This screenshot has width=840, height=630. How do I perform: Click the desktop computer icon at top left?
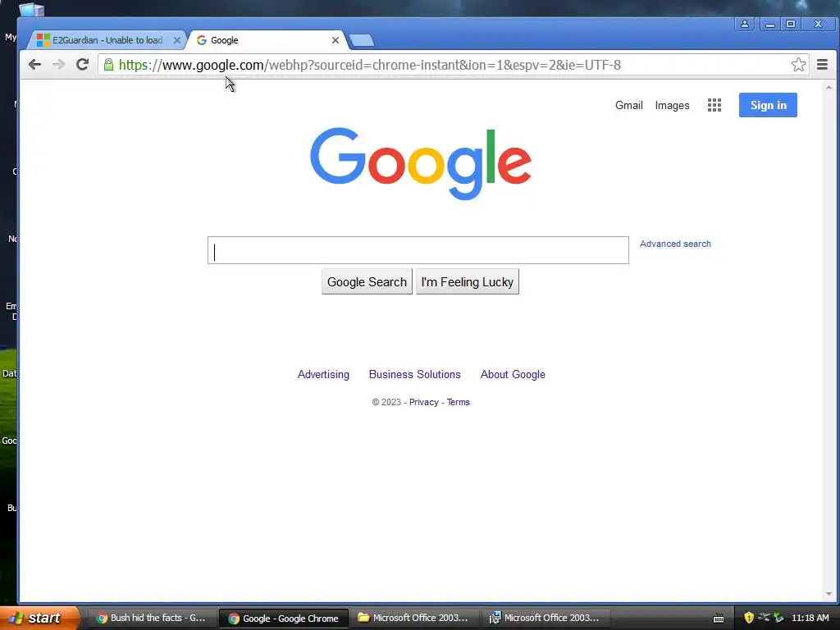[x=32, y=9]
